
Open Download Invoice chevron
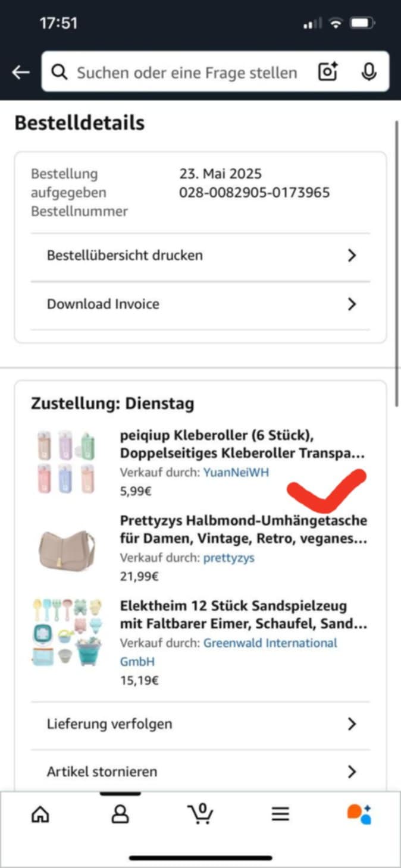click(x=352, y=304)
